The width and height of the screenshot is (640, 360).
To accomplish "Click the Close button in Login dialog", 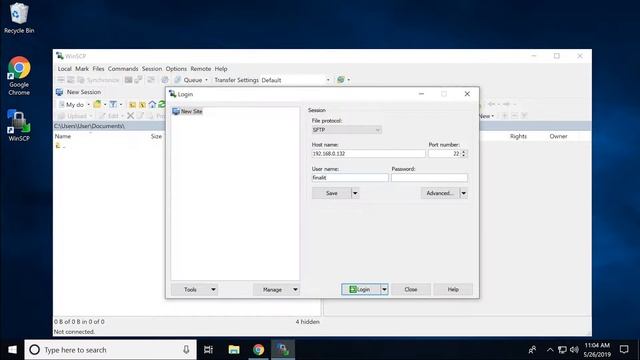I will 411,289.
